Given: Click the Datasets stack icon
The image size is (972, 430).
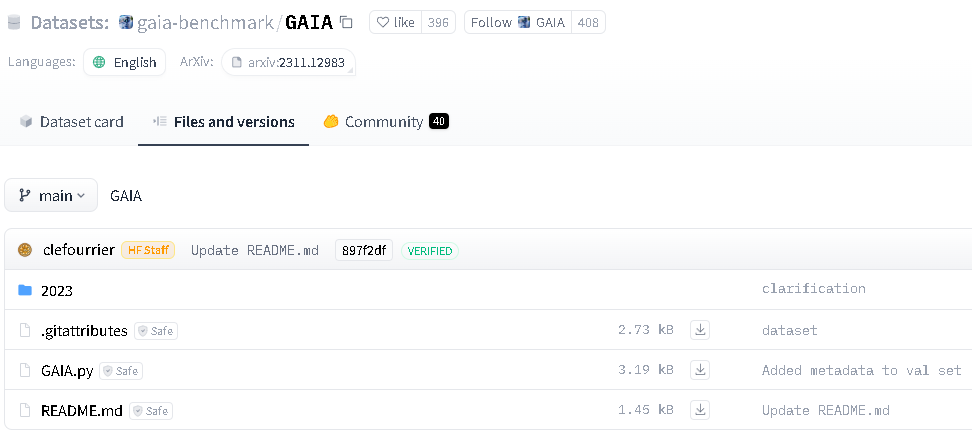Looking at the screenshot, I should (14, 23).
